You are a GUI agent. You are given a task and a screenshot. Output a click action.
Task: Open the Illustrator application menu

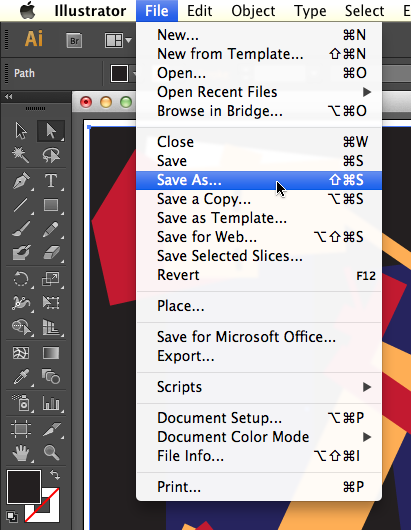coord(90,11)
